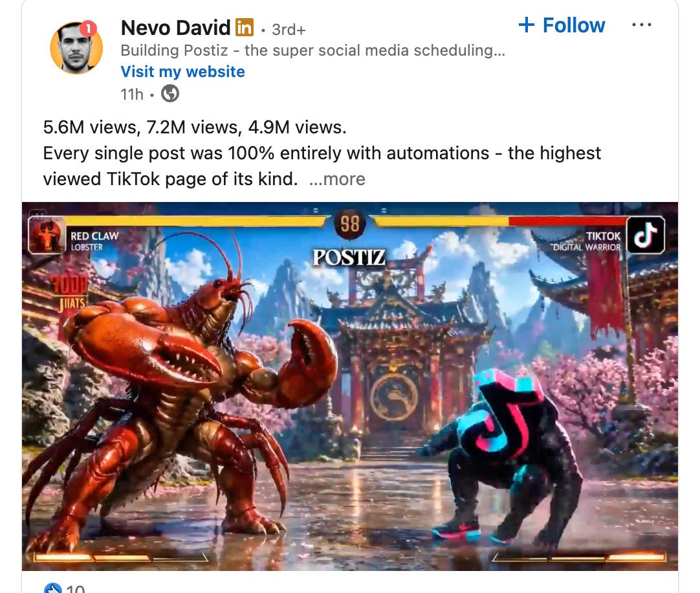Open Nevo David's profile picture
This screenshot has height=593, width=700.
[x=76, y=47]
